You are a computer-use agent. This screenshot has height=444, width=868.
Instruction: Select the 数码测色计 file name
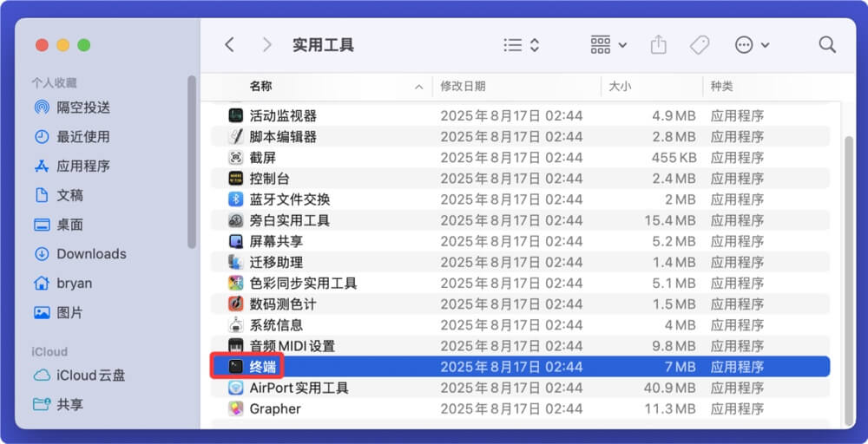[283, 304]
